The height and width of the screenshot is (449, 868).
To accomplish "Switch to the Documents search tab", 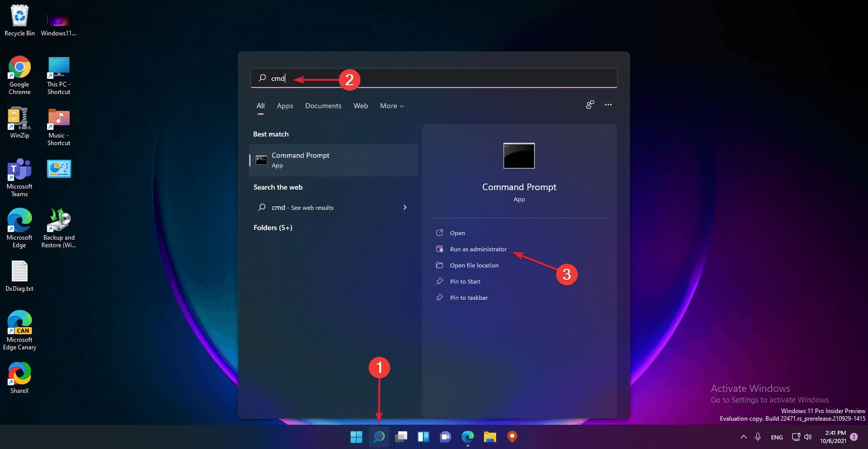I will (x=323, y=106).
